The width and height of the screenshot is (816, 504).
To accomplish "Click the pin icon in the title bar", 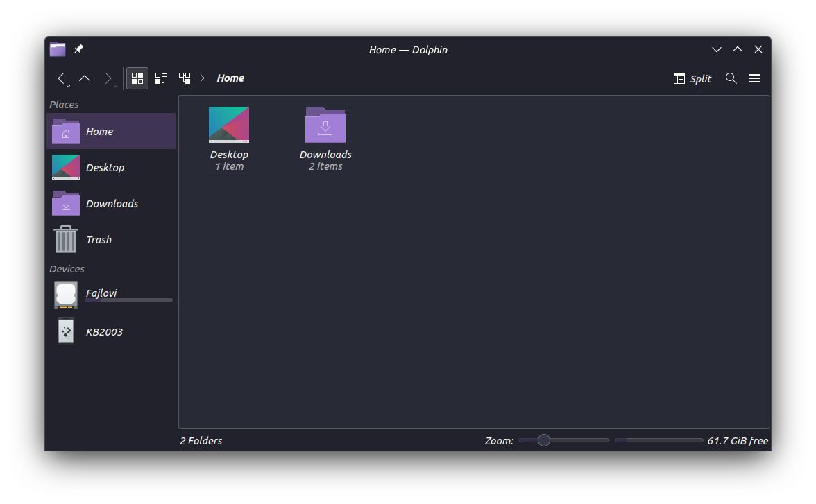I will [x=78, y=49].
